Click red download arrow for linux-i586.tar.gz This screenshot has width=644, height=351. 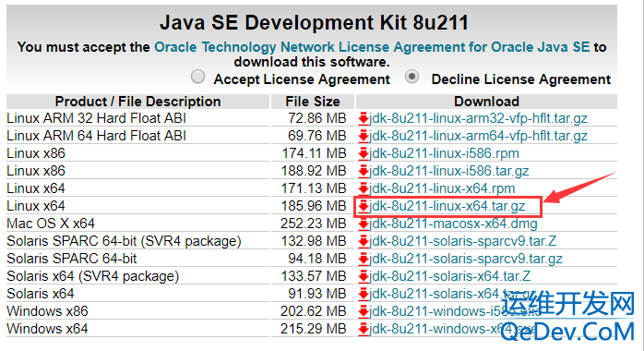click(364, 172)
